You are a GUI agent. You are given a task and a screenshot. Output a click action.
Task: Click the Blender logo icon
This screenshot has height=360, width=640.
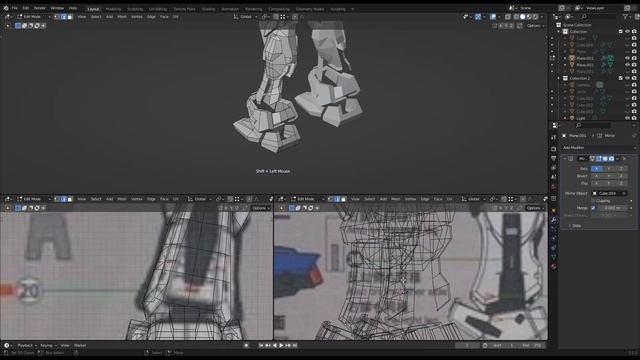tap(5, 8)
